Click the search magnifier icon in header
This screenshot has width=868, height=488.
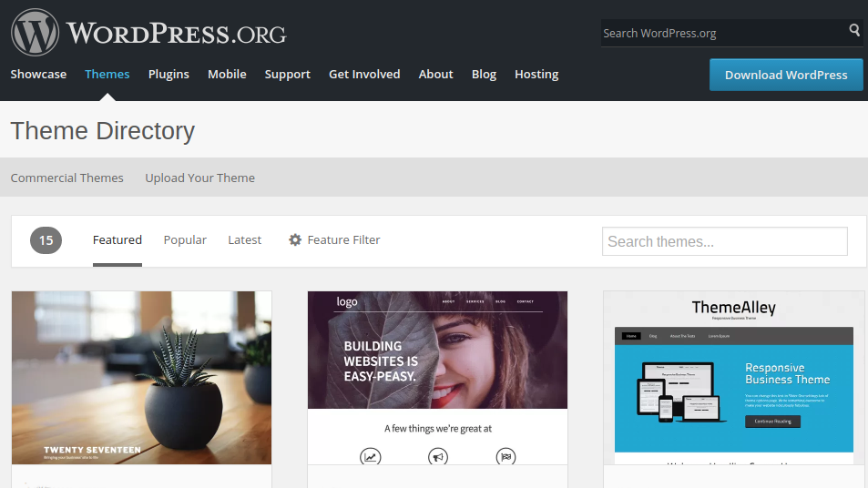click(x=854, y=30)
